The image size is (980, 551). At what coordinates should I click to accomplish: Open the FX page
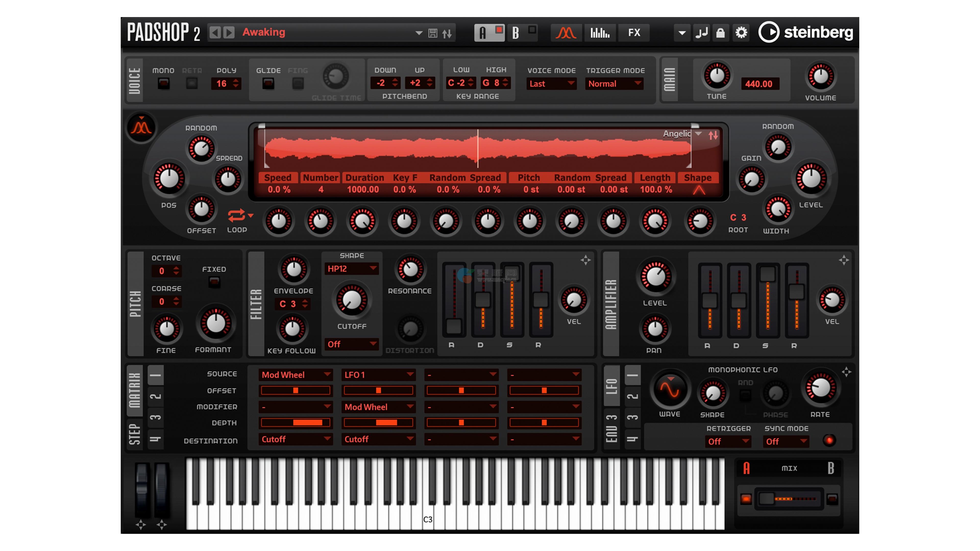[x=634, y=33]
